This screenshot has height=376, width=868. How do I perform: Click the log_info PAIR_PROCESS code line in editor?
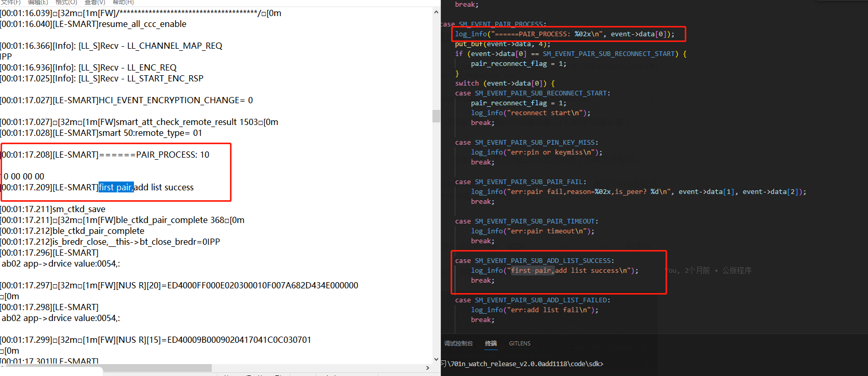coord(565,34)
